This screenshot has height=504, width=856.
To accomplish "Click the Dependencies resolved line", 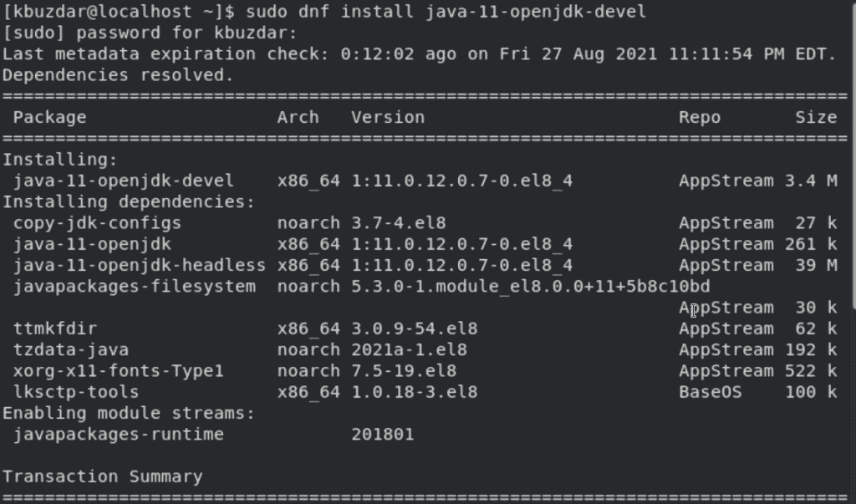I will pyautogui.click(x=118, y=75).
